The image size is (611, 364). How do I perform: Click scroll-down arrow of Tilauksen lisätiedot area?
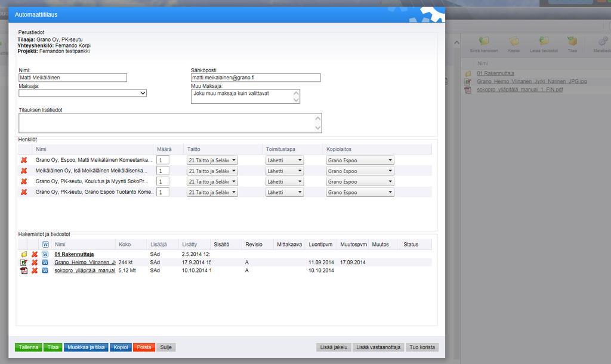coord(318,128)
